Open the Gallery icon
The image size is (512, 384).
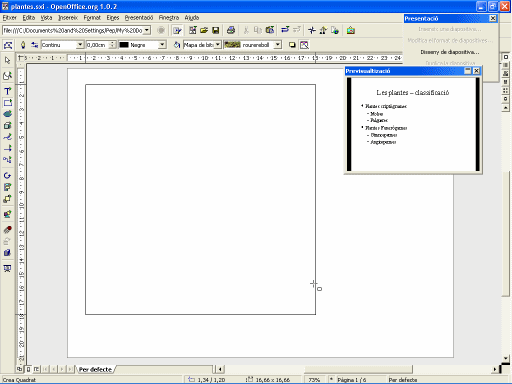point(351,30)
